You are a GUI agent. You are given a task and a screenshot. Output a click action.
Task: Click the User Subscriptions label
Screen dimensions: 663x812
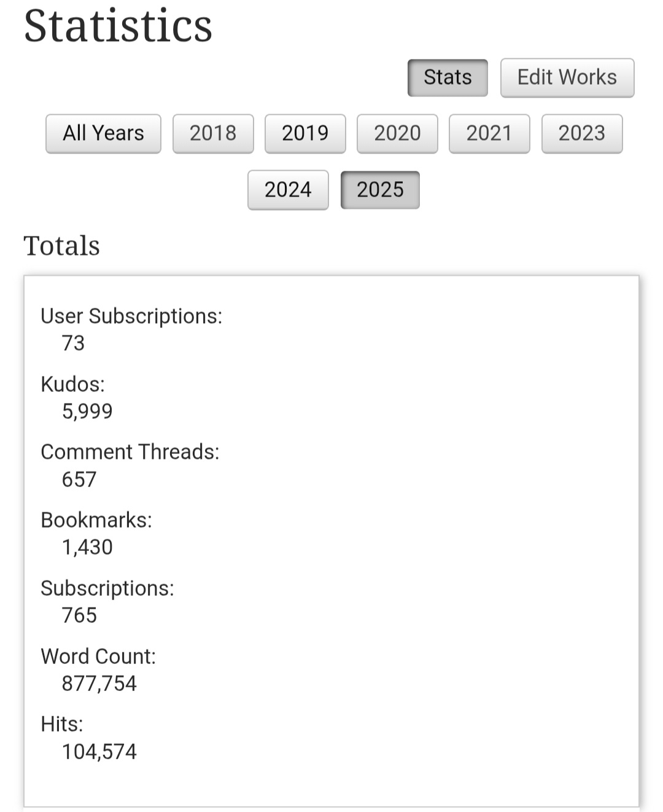tap(131, 316)
